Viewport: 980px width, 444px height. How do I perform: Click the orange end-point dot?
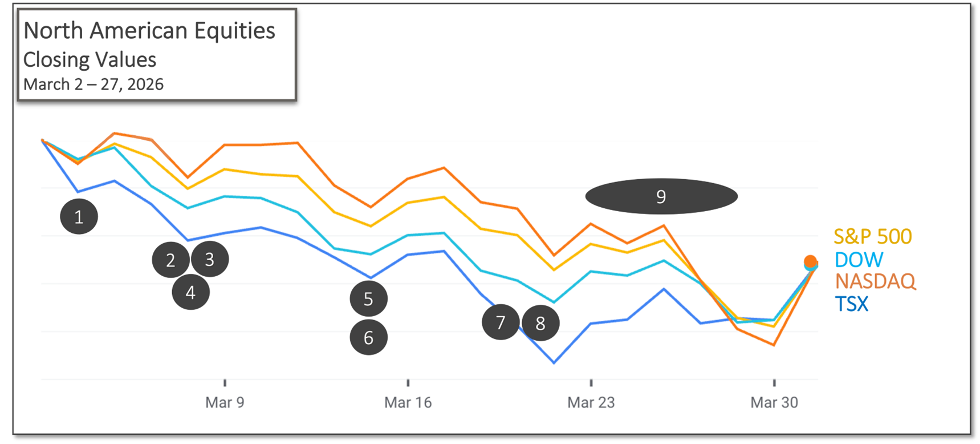tap(810, 262)
